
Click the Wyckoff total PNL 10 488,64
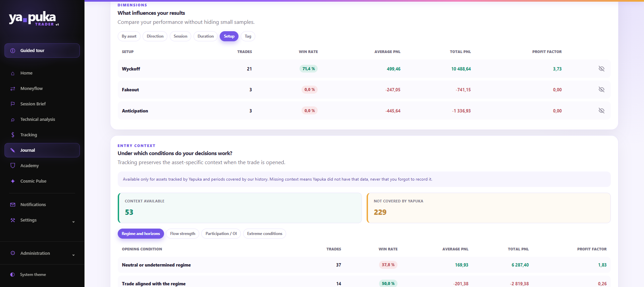point(461,69)
